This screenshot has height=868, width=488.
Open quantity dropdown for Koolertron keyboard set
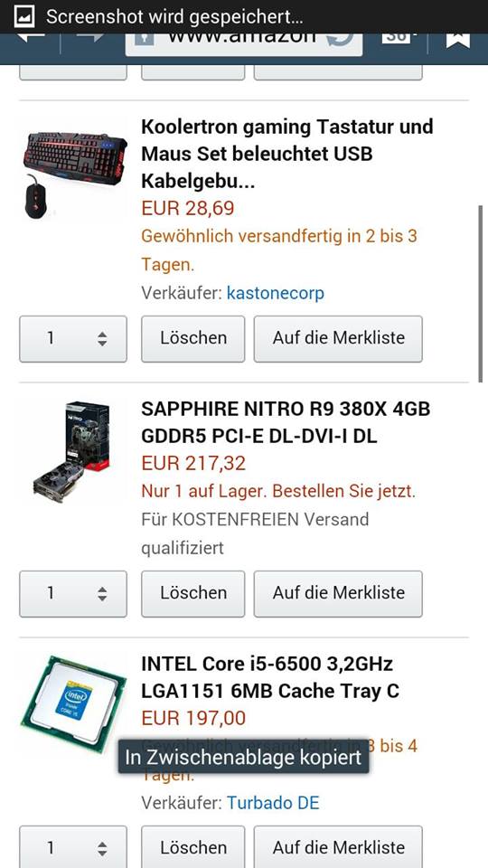[73, 339]
